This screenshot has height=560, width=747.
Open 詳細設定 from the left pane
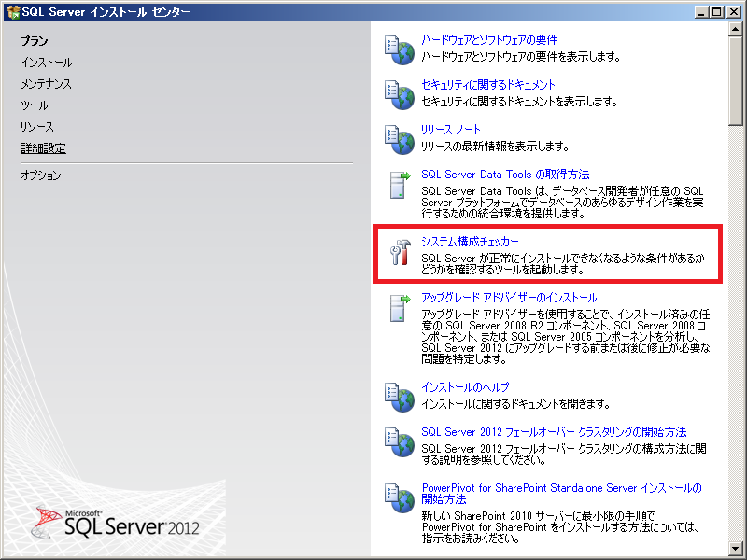point(43,148)
